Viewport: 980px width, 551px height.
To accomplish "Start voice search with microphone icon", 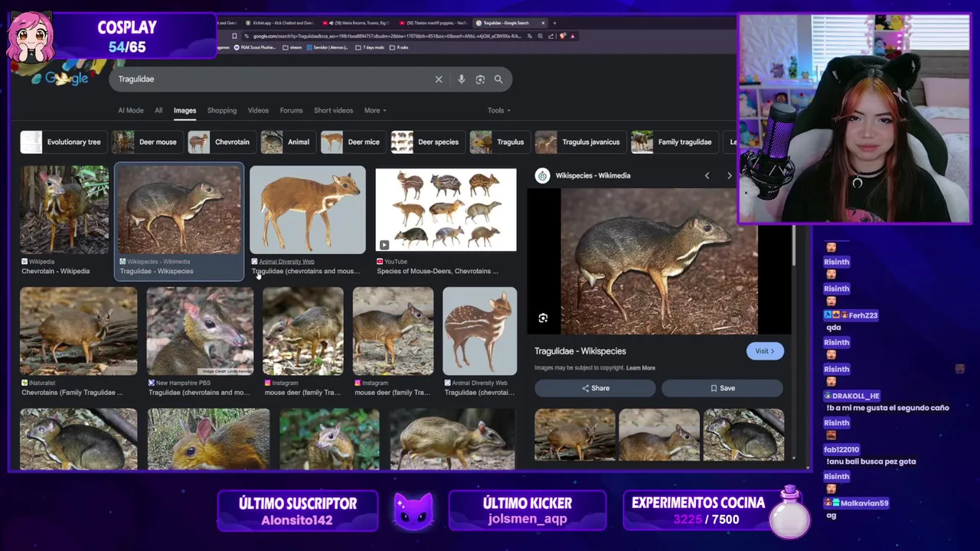I will pyautogui.click(x=461, y=79).
